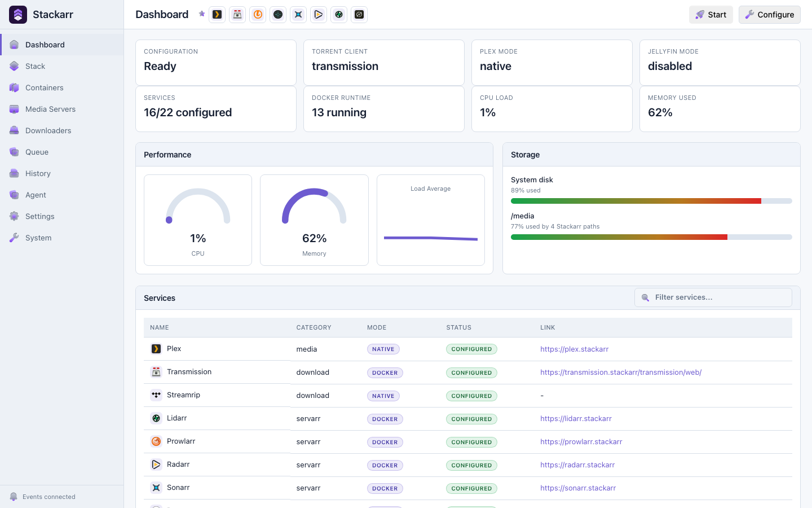Open the https://plex.stackarr link
Screen dimensions: 812x508
click(x=574, y=349)
